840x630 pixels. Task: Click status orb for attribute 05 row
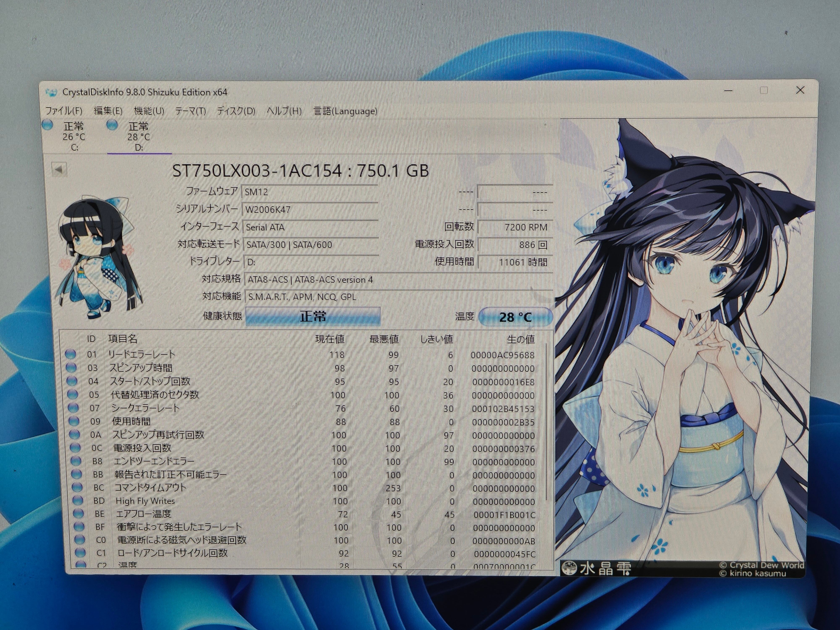[x=72, y=395]
